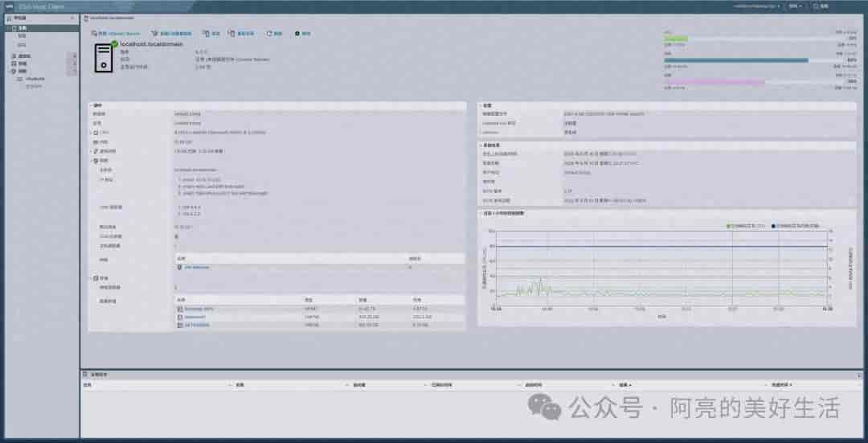Open Storage in the Navigator
Screen dimensions: 868x443
tap(23, 64)
